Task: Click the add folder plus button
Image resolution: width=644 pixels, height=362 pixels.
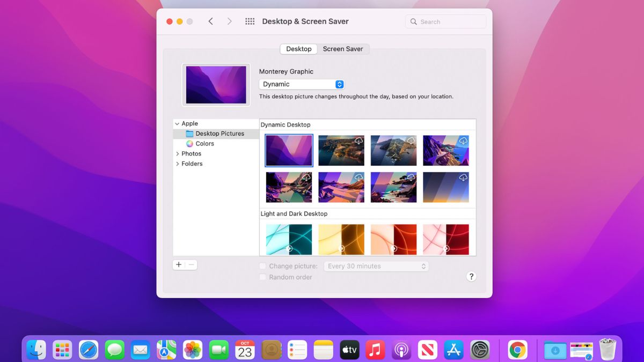Action: click(179, 264)
